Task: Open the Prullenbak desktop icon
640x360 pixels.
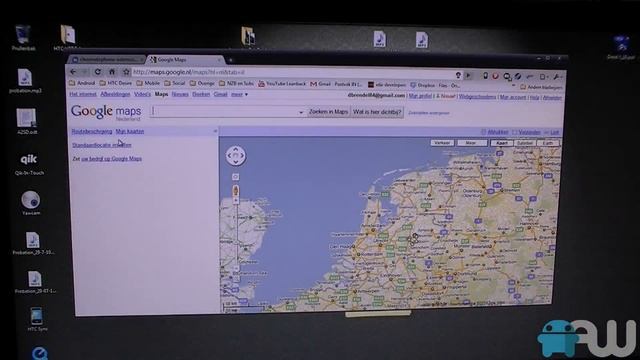Action: [x=23, y=38]
